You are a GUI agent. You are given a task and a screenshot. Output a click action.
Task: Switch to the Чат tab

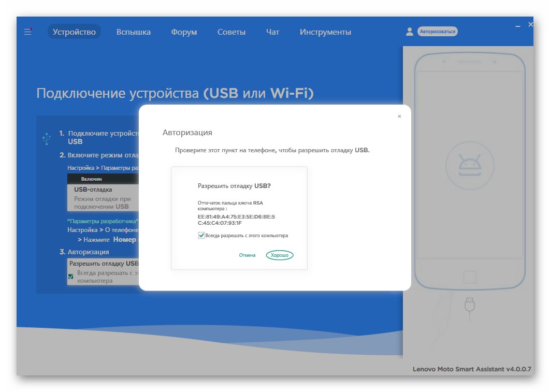coord(272,32)
